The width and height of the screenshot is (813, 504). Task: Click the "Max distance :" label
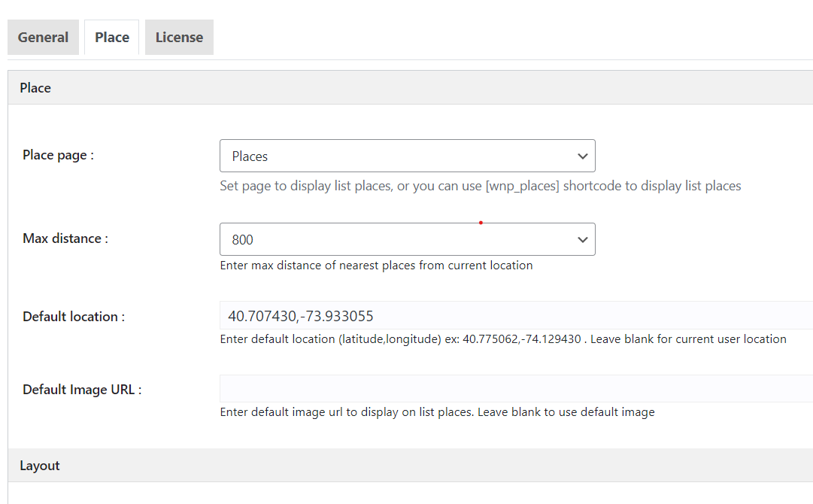click(65, 238)
